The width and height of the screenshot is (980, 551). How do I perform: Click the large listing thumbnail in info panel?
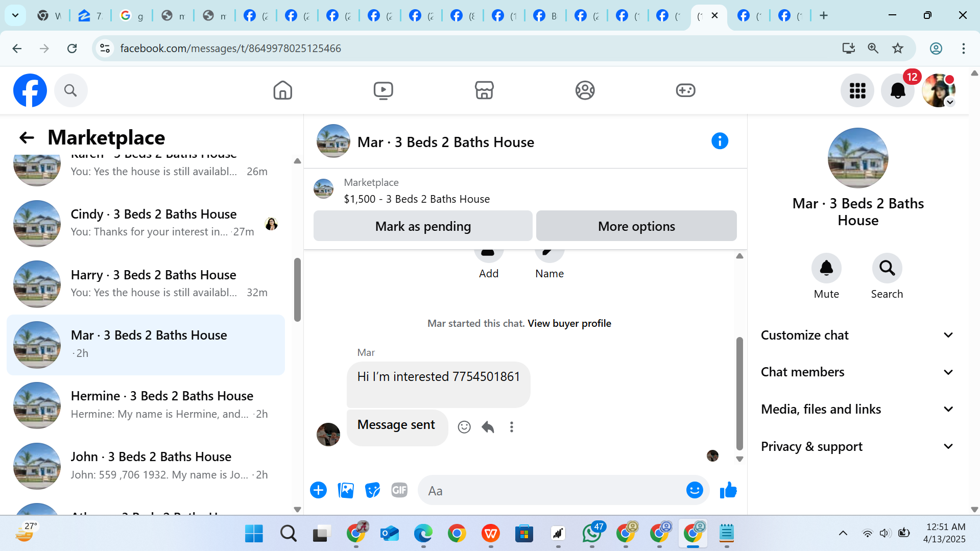(858, 158)
